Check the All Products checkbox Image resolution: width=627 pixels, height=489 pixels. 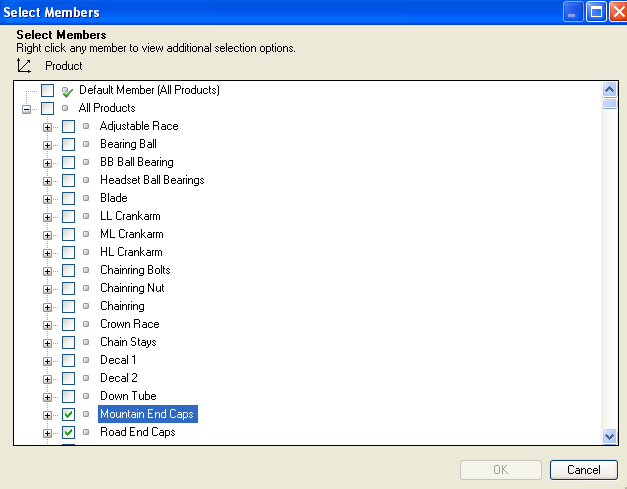pyautogui.click(x=48, y=108)
